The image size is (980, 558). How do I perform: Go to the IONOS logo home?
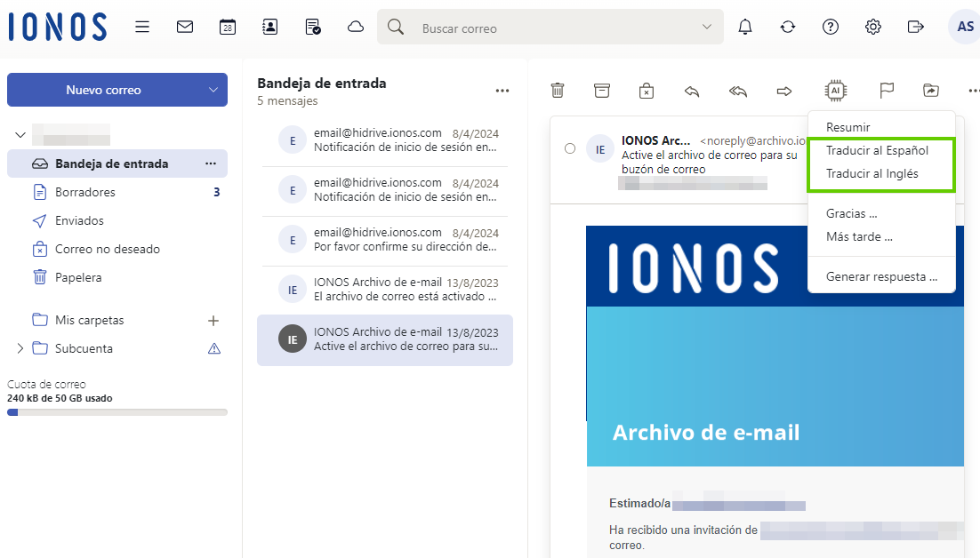coord(58,28)
